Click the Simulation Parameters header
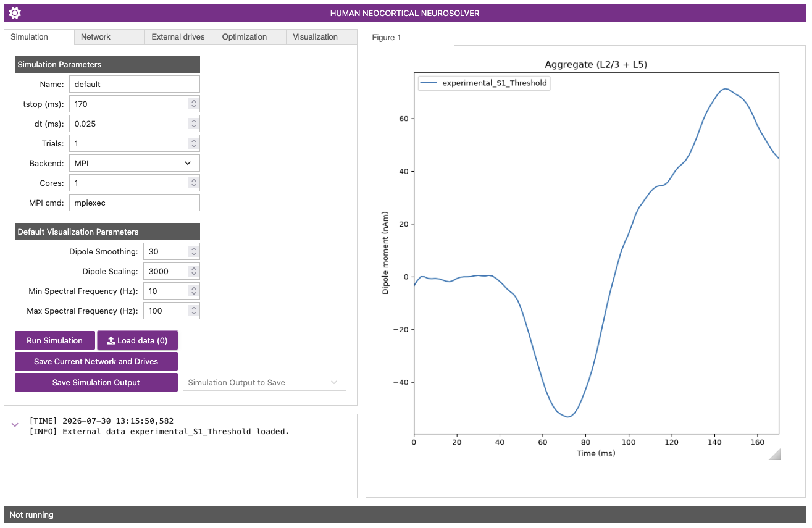Image resolution: width=812 pixels, height=528 pixels. [x=107, y=64]
